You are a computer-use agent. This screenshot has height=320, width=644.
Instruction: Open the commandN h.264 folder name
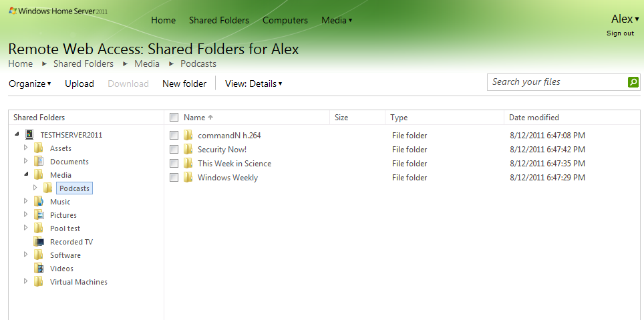tap(229, 135)
